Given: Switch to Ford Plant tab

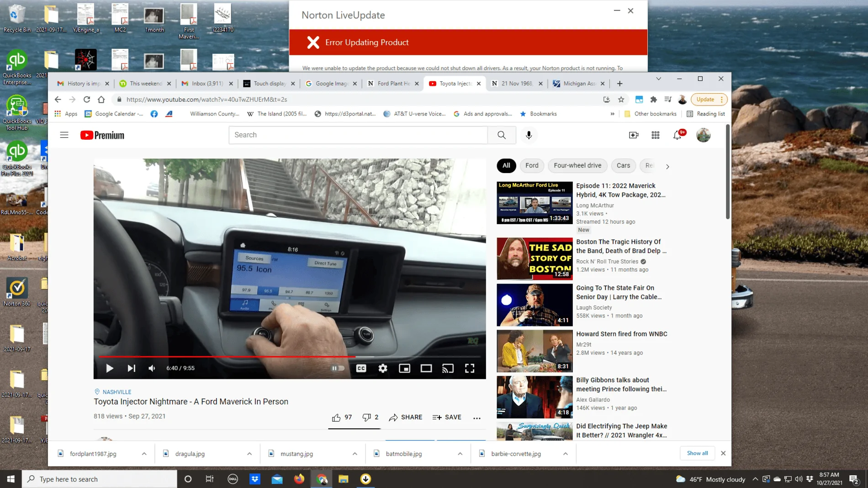Looking at the screenshot, I should [x=393, y=84].
